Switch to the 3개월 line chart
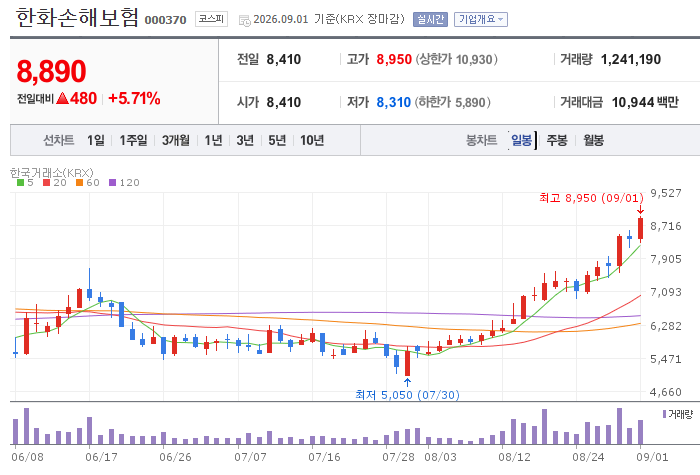The height and width of the screenshot is (475, 700). coord(175,140)
